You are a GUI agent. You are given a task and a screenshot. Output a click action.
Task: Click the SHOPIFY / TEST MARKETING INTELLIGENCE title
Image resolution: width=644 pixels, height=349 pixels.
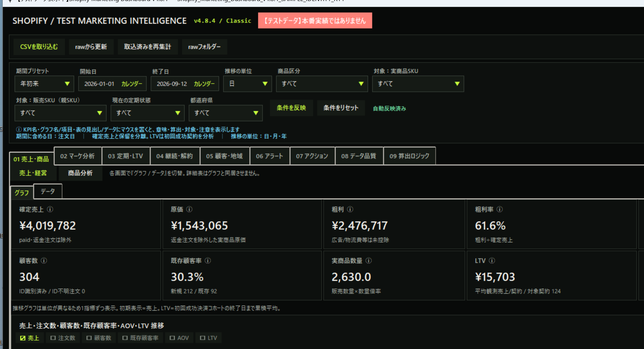click(x=100, y=21)
